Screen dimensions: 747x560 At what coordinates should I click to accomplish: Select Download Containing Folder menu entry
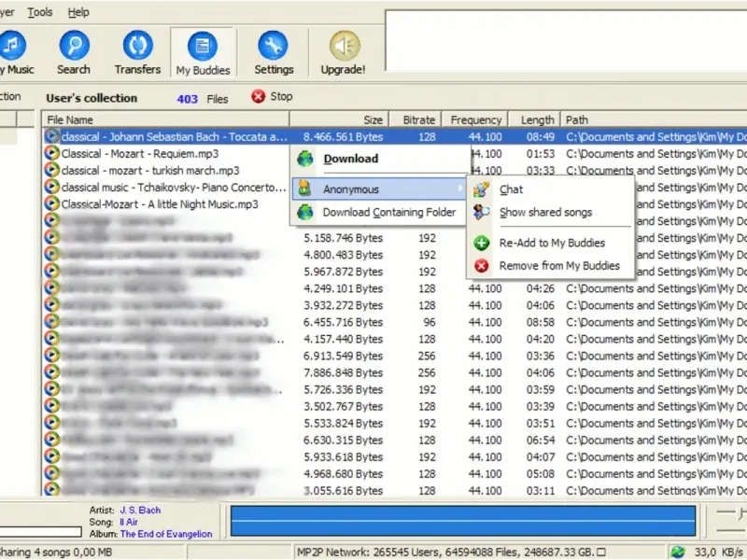tap(388, 213)
